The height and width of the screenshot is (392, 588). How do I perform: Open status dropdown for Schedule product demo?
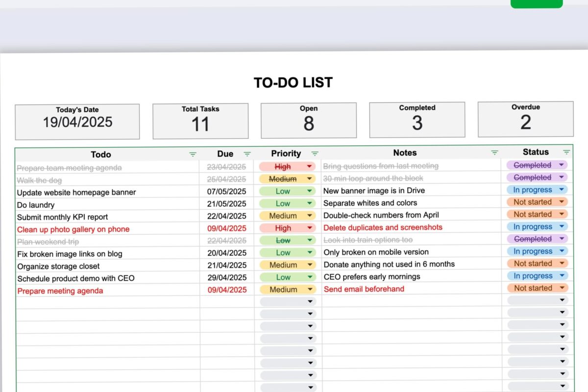(x=563, y=276)
